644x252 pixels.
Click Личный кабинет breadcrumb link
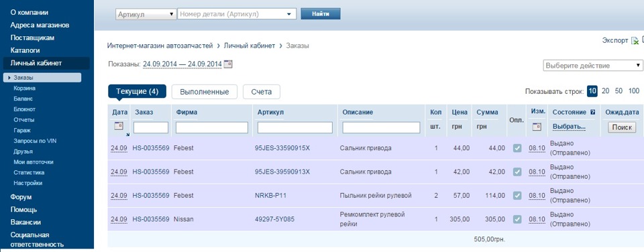click(250, 46)
